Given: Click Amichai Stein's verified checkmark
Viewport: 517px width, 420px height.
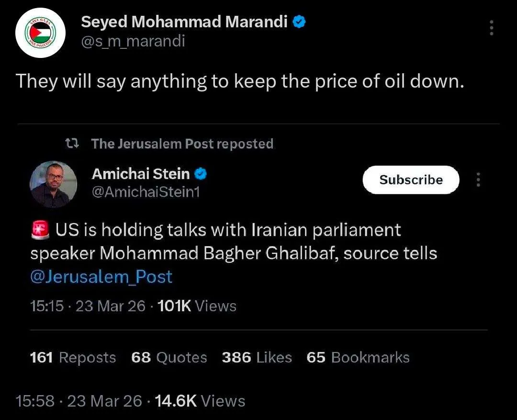Looking at the screenshot, I should tap(201, 174).
